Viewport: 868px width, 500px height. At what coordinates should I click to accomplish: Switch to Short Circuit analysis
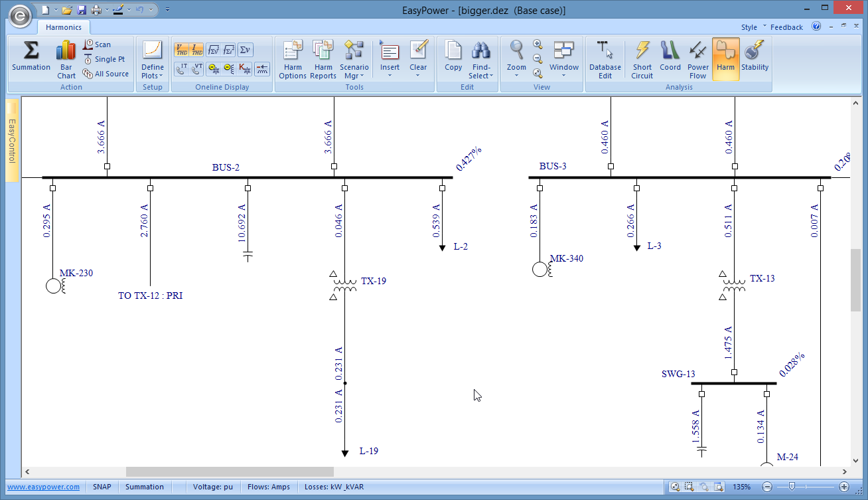642,59
